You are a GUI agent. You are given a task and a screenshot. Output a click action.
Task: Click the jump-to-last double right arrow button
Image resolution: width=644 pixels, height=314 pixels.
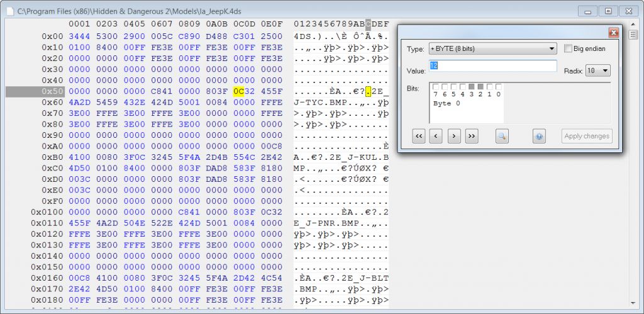(x=471, y=135)
